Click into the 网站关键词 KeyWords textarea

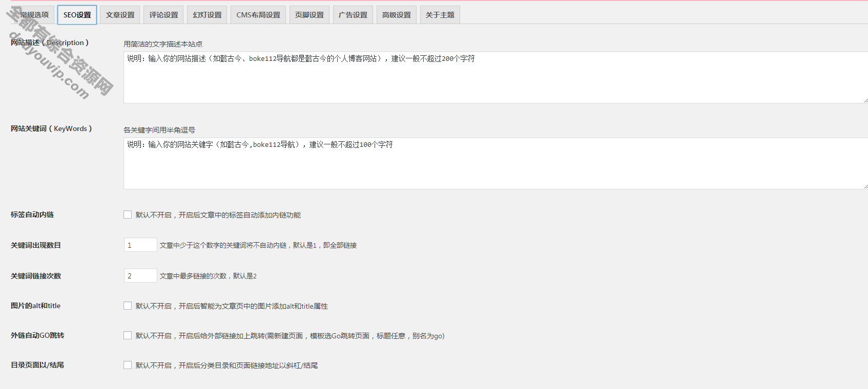tap(495, 163)
